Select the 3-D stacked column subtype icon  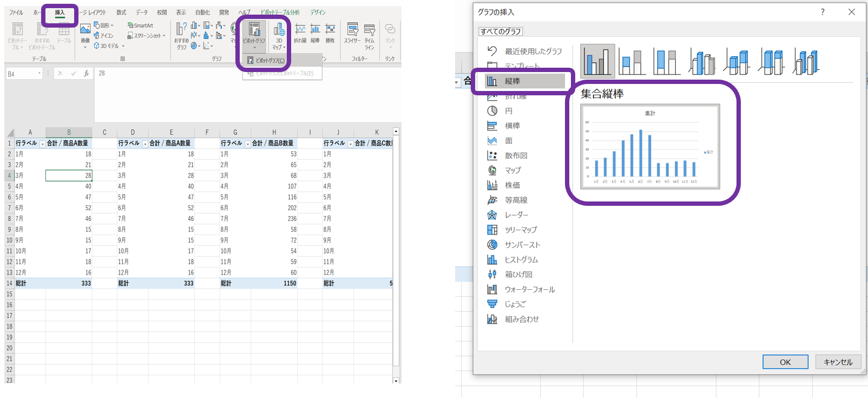click(737, 61)
